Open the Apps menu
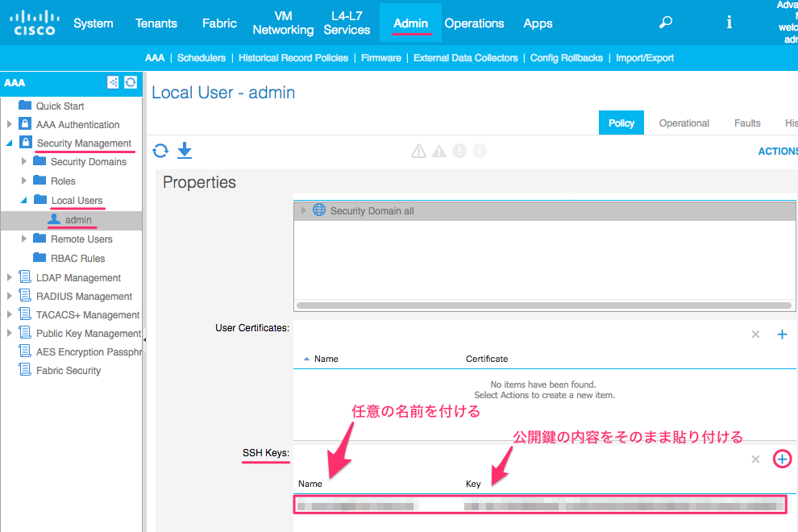The image size is (798, 532). click(x=538, y=23)
